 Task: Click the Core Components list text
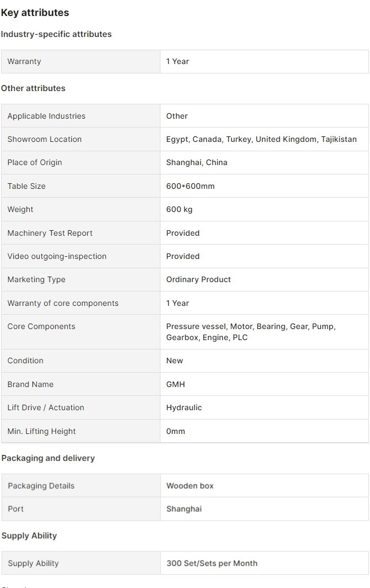point(251,332)
